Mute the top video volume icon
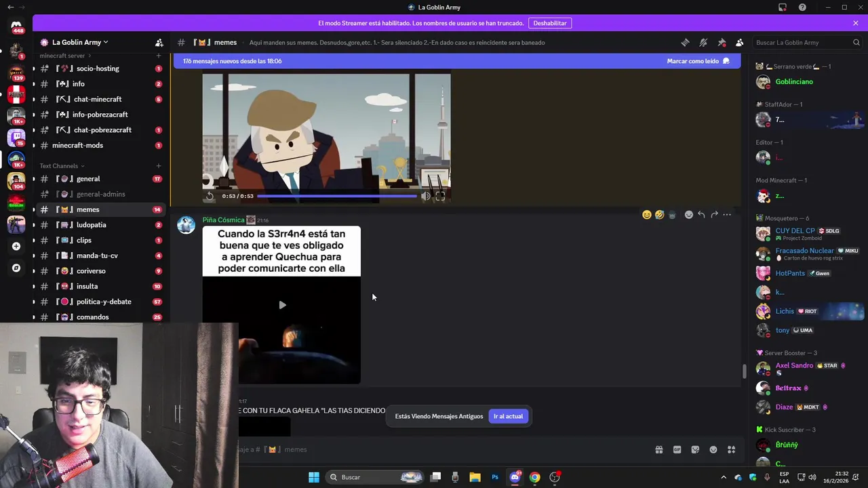This screenshot has height=488, width=868. [x=425, y=196]
